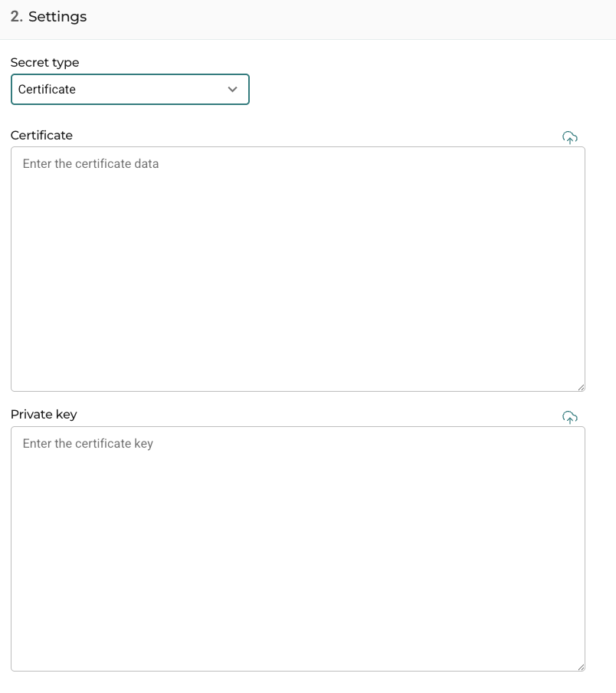Click the Private key field label
616x693 pixels.
[x=44, y=415]
